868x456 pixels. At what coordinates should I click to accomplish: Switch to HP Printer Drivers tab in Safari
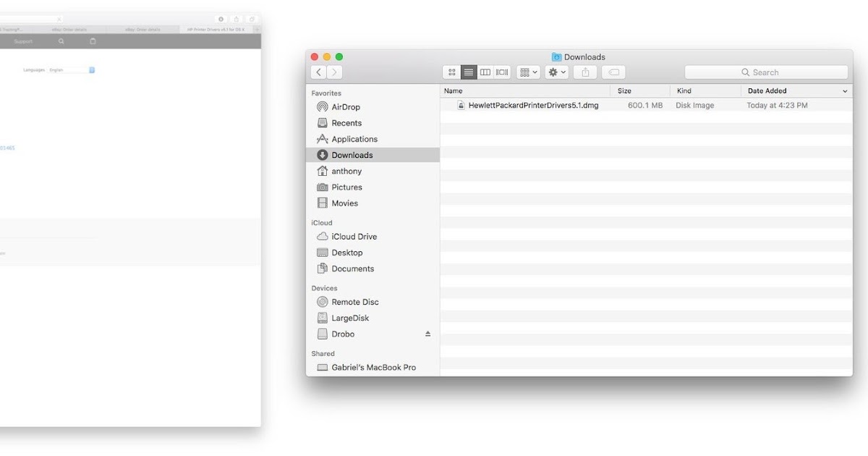point(216,30)
